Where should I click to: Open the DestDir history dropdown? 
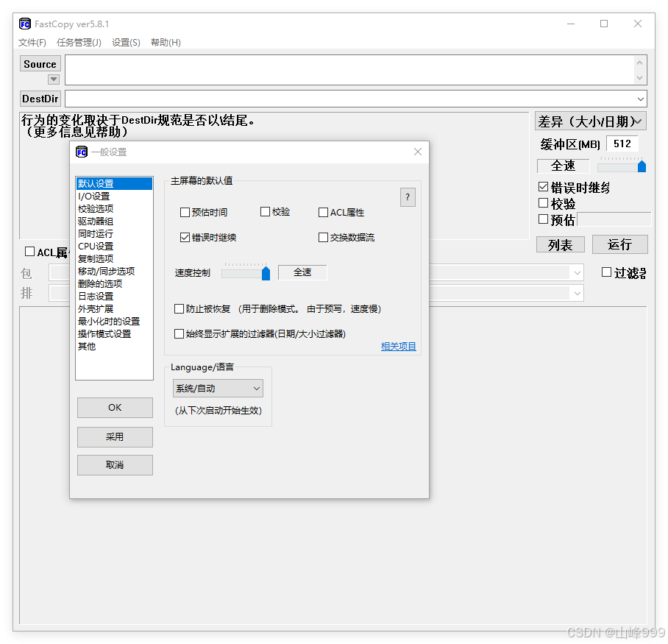point(640,99)
